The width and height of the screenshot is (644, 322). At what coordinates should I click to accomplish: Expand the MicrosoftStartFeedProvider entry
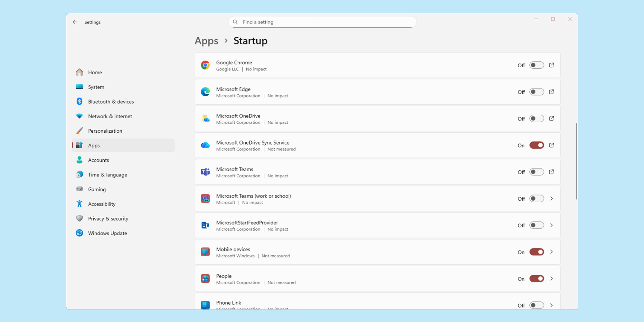pyautogui.click(x=552, y=225)
